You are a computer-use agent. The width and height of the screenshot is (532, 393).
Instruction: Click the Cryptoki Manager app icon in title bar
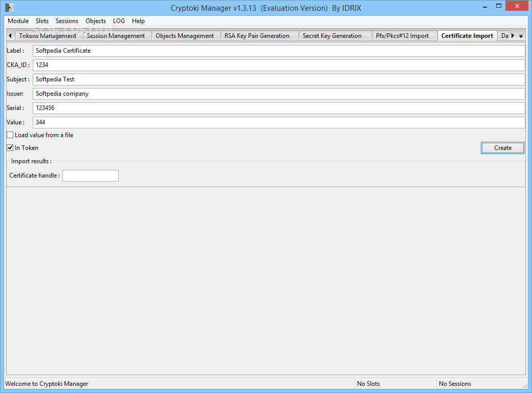[9, 8]
